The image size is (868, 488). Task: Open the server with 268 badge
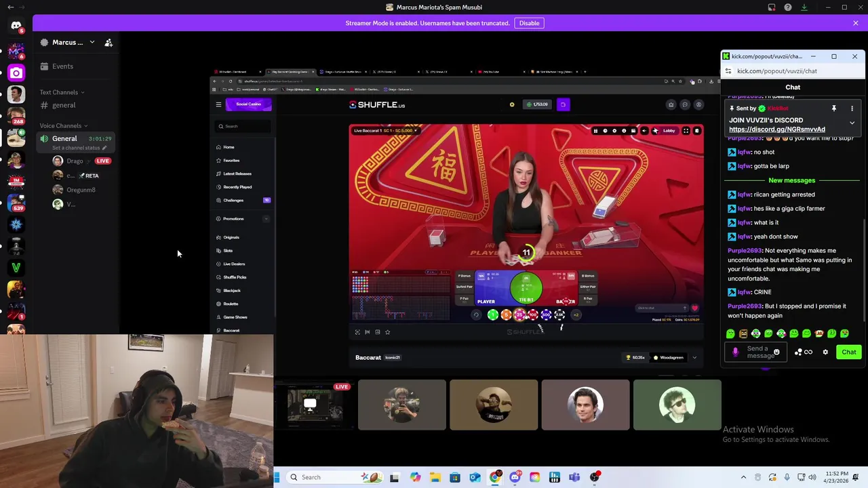[16, 117]
